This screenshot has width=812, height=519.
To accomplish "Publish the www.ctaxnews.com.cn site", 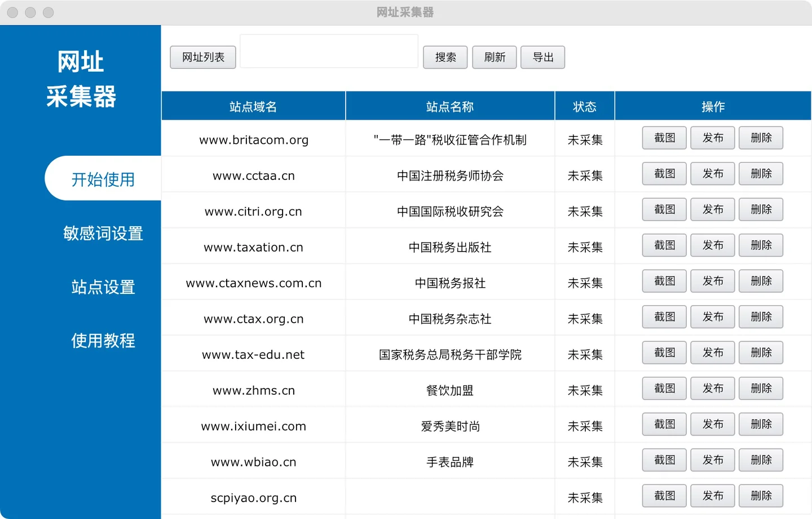I will (712, 281).
